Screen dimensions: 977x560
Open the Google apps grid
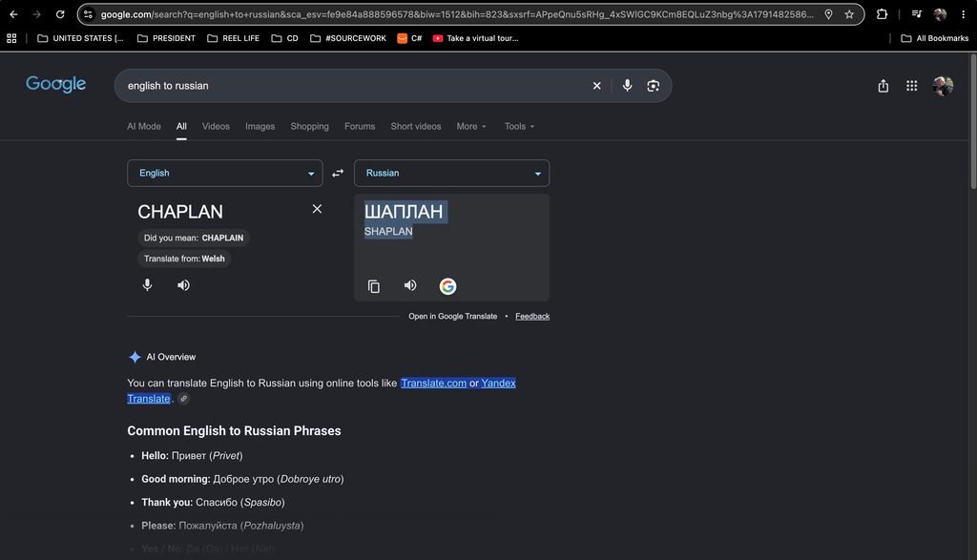pyautogui.click(x=911, y=86)
